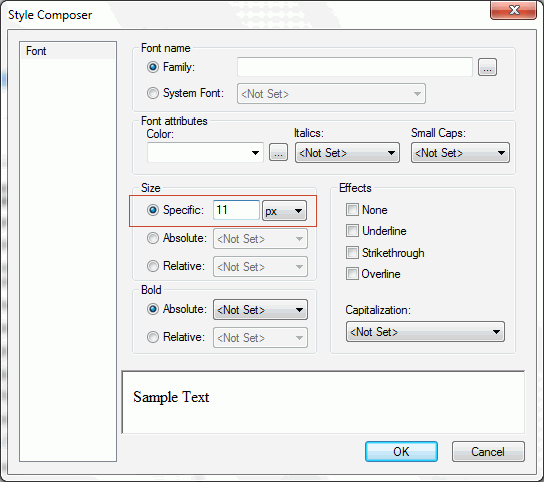The width and height of the screenshot is (544, 482).
Task: Confirm with the OK button
Action: 401,451
